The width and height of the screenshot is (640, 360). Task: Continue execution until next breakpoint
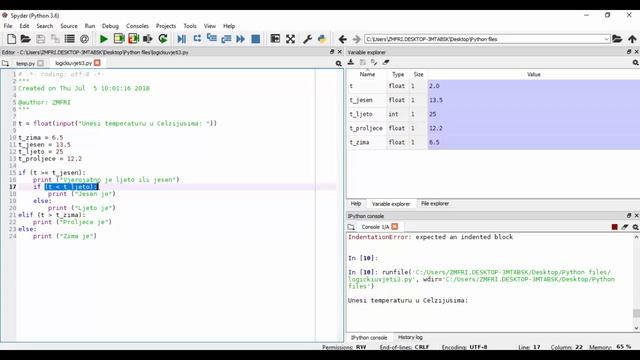point(241,39)
